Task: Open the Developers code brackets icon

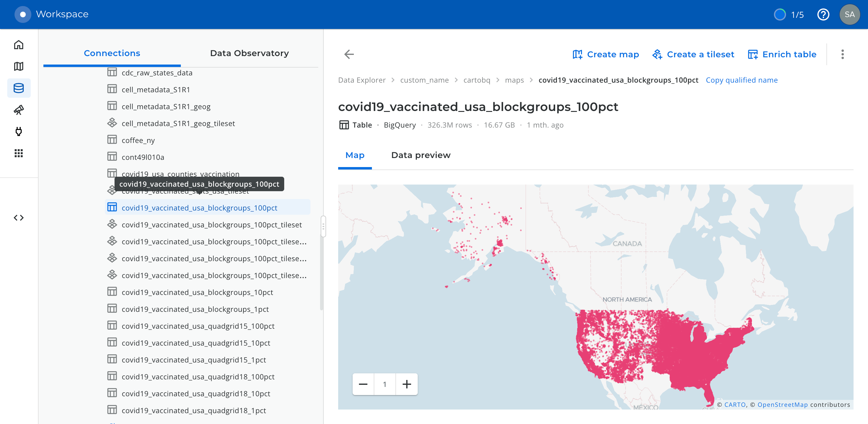Action: pyautogui.click(x=18, y=218)
